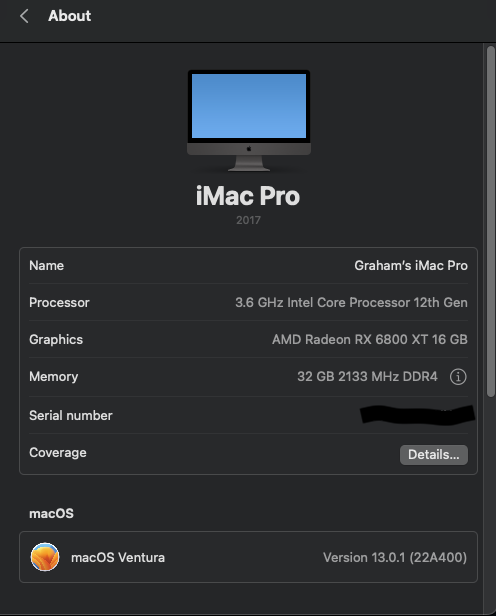This screenshot has height=616, width=496.
Task: Click the vertical scrollbar thumb
Action: (491, 222)
